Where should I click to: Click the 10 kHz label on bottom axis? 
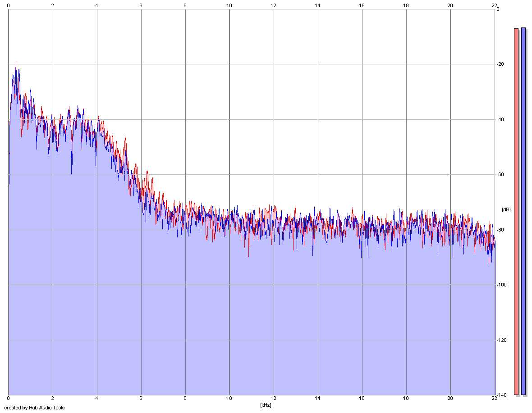pyautogui.click(x=229, y=399)
